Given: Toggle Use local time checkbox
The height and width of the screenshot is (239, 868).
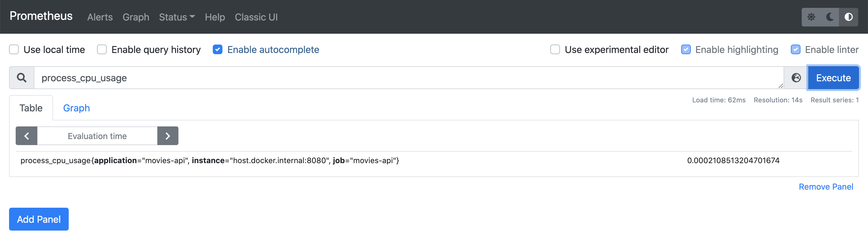Looking at the screenshot, I should click(x=14, y=49).
